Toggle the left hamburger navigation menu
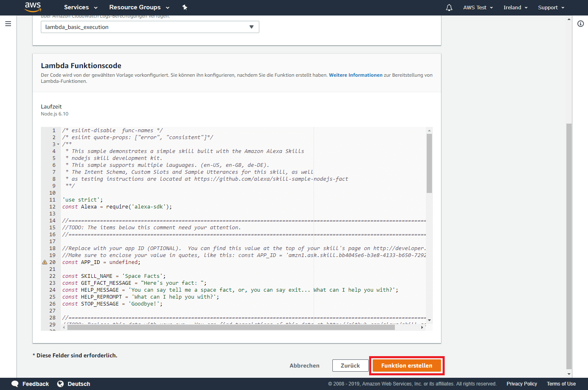 pyautogui.click(x=8, y=24)
